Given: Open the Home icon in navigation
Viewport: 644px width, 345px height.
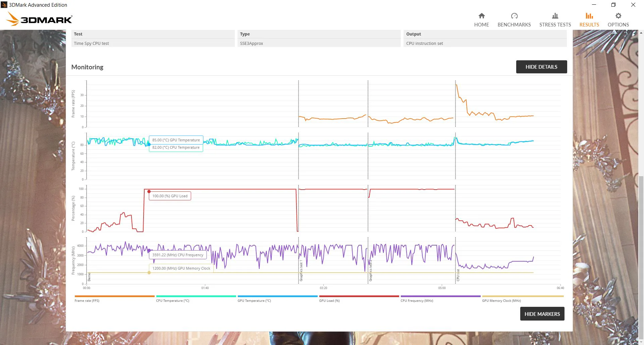Looking at the screenshot, I should point(481,16).
